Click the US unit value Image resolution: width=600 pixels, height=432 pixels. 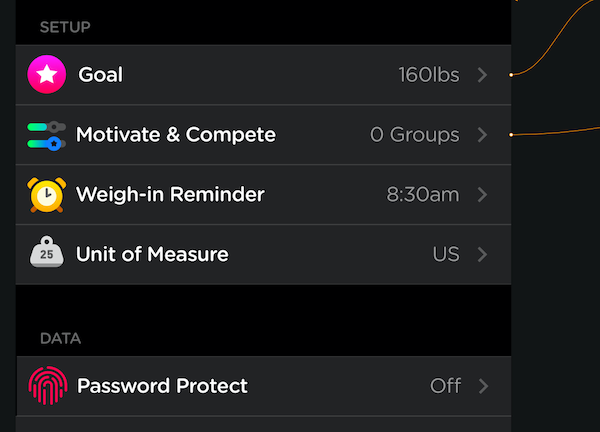[x=446, y=255]
